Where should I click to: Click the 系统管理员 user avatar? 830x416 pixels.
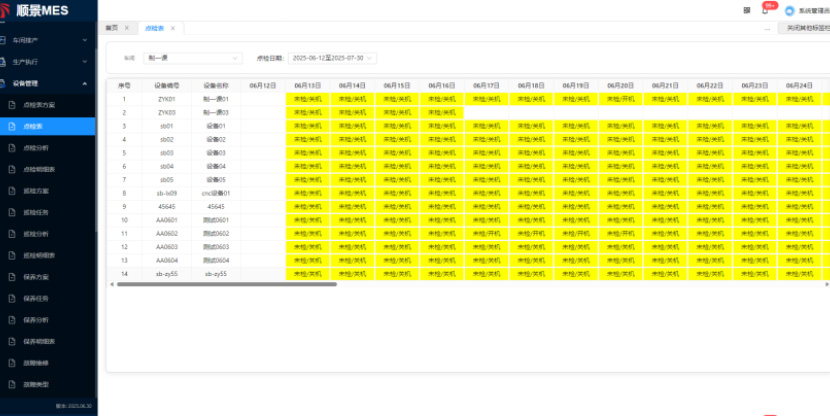(789, 10)
